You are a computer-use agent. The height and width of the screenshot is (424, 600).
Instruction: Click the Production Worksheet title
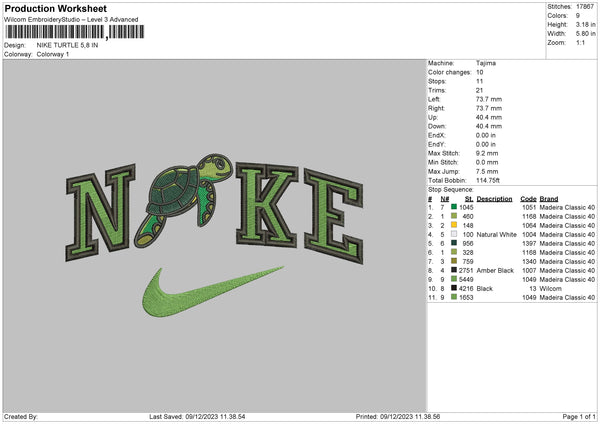coord(55,8)
